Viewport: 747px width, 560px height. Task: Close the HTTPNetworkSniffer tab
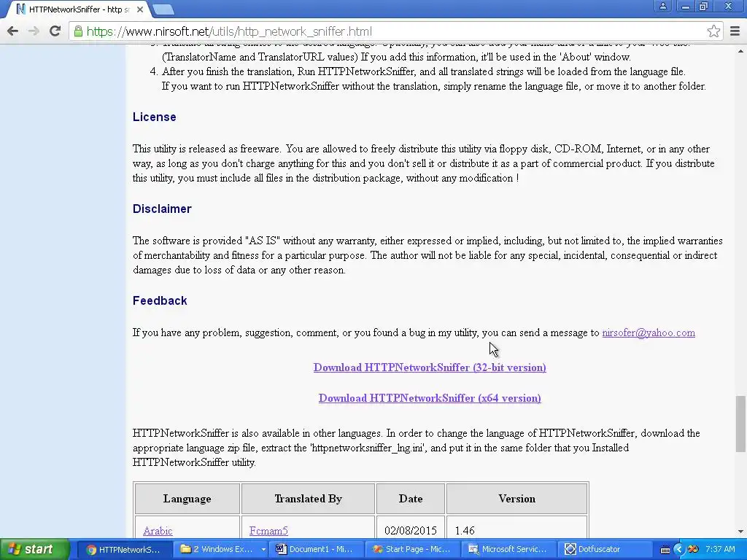pos(139,9)
